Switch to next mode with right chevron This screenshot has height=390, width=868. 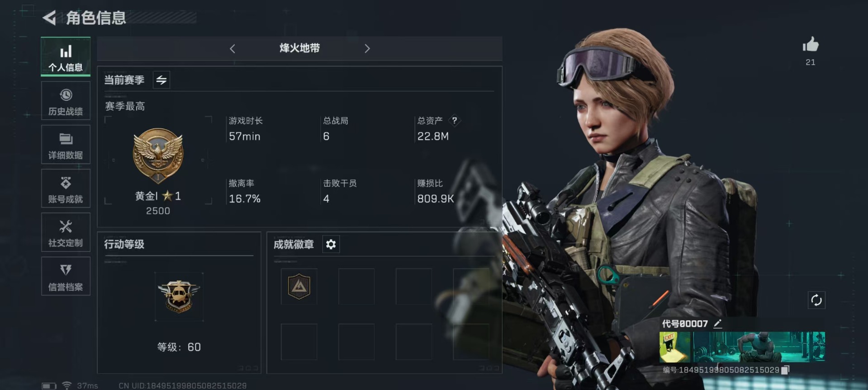367,48
